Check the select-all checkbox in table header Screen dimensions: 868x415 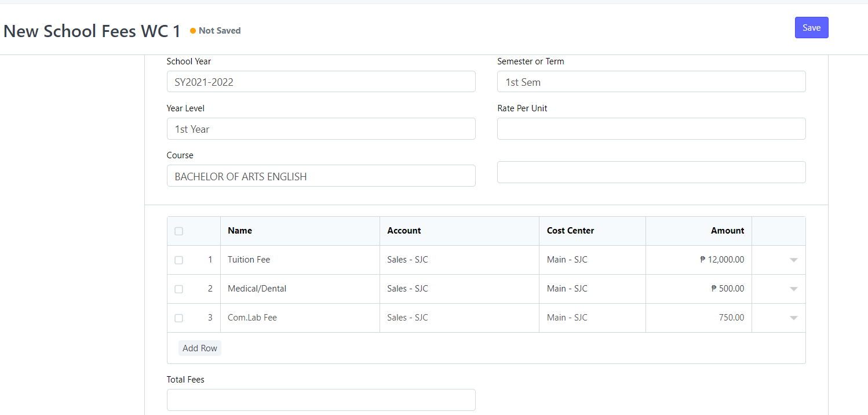[178, 231]
